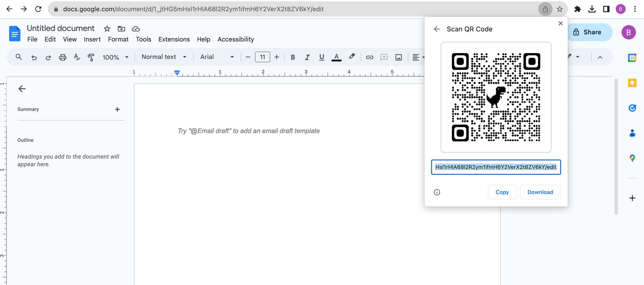The image size is (644, 285).
Task: Click the Google Docs home icon
Action: (14, 33)
